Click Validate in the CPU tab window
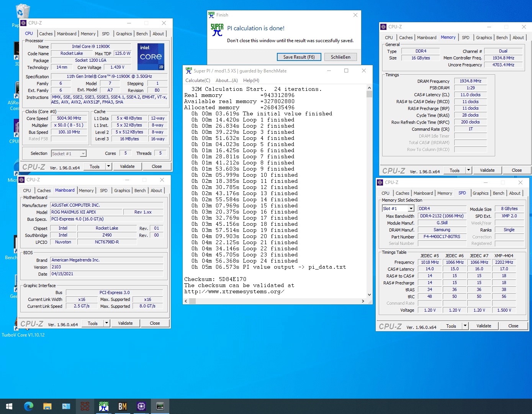The height and width of the screenshot is (414, 532). (x=127, y=166)
